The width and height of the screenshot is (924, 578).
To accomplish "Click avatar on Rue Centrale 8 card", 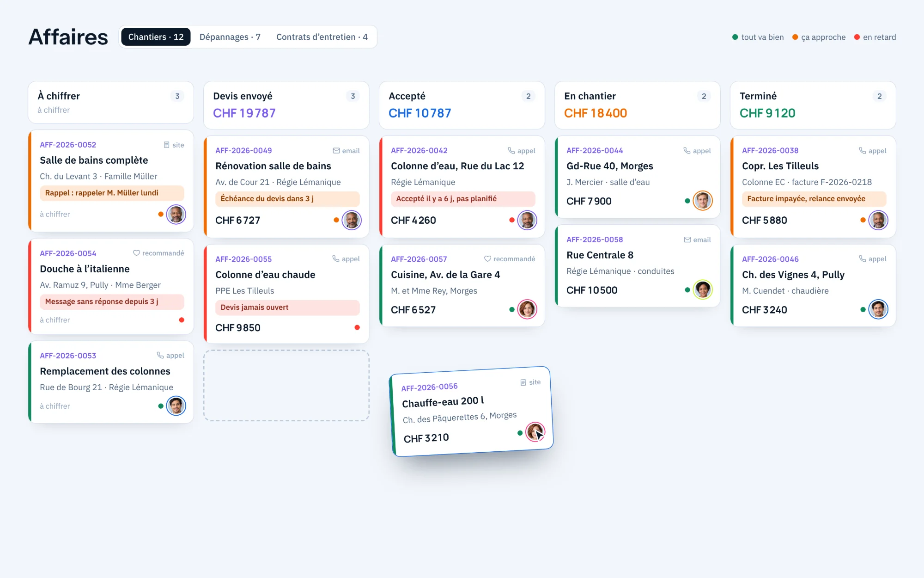I will point(703,290).
